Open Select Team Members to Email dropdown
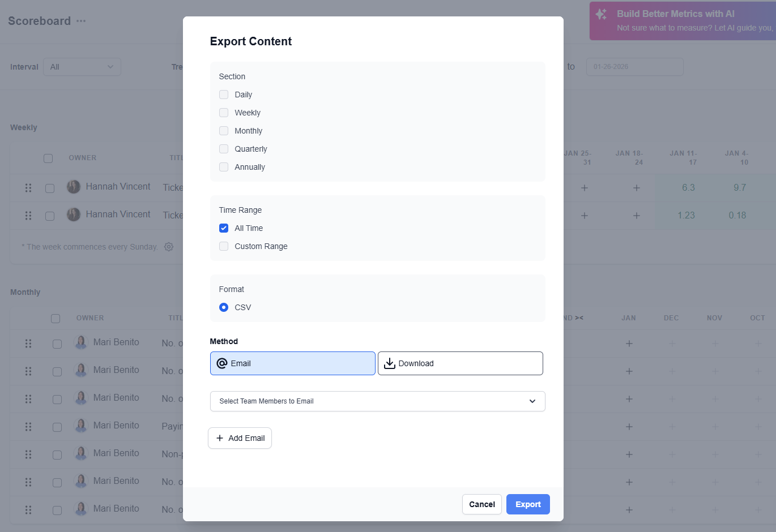This screenshot has height=532, width=776. pos(377,401)
